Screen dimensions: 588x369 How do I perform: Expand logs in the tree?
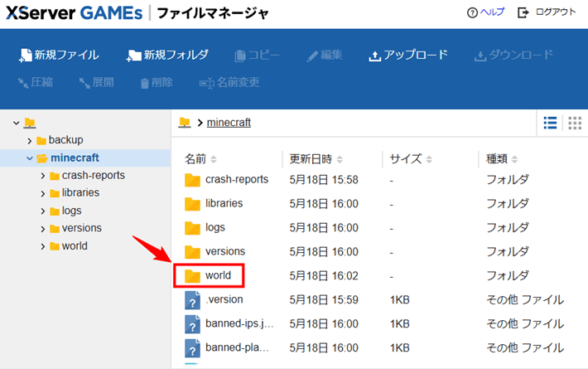[x=43, y=211]
